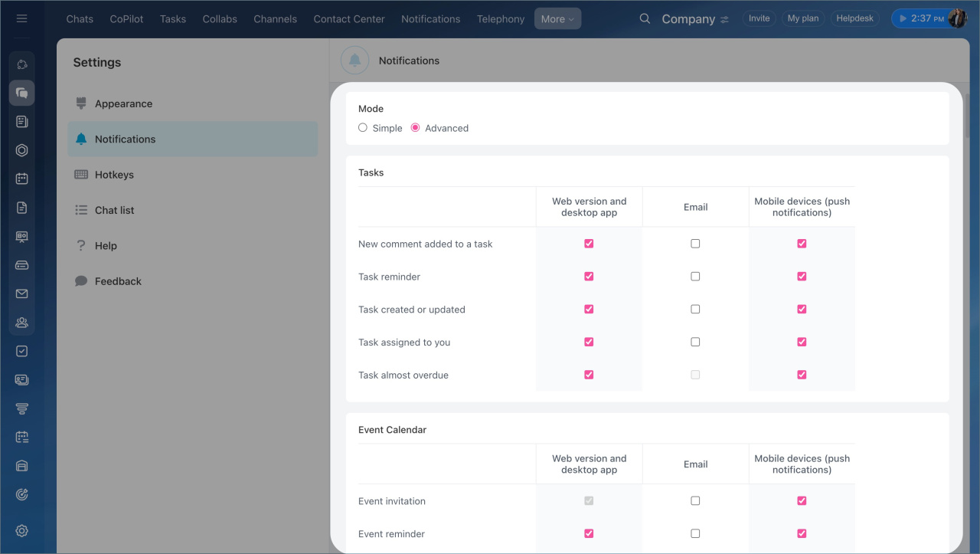The width and height of the screenshot is (980, 554).
Task: Click the Helpdesk button
Action: point(854,18)
